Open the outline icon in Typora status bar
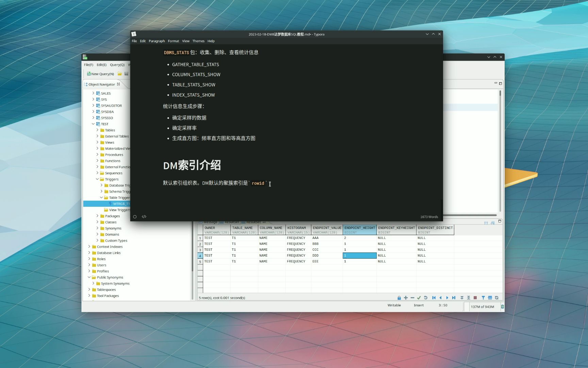This screenshot has width=588, height=368. pyautogui.click(x=135, y=217)
